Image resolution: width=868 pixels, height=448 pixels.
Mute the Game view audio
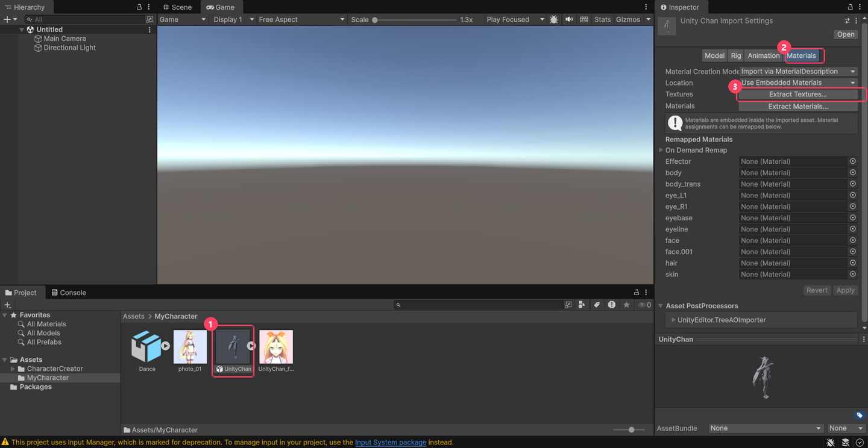tap(569, 19)
